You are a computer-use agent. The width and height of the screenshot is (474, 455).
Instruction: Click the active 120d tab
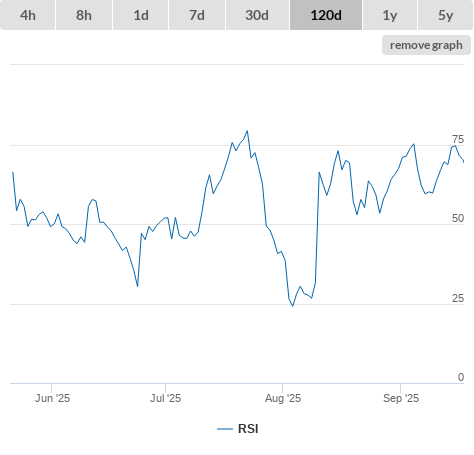point(326,15)
